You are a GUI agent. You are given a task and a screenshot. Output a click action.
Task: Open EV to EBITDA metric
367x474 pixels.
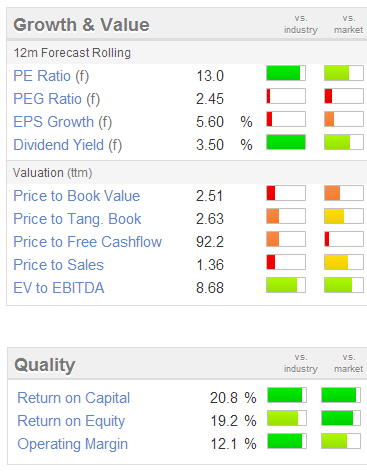tap(59, 288)
